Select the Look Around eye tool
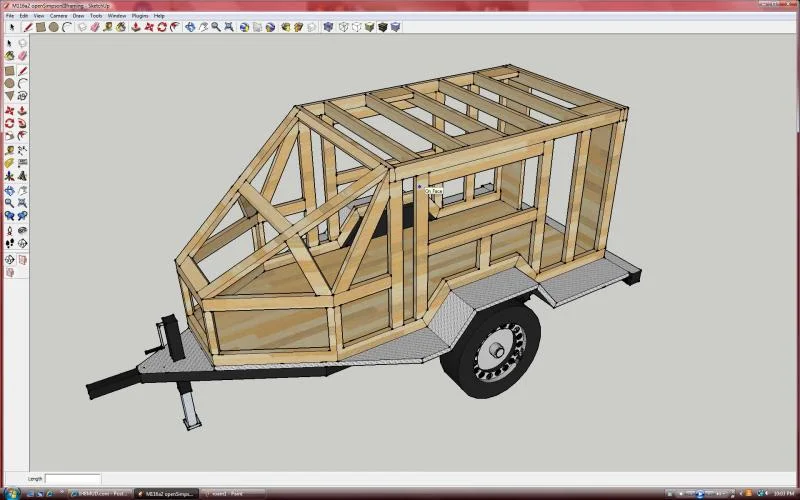800x500 pixels. click(x=22, y=231)
